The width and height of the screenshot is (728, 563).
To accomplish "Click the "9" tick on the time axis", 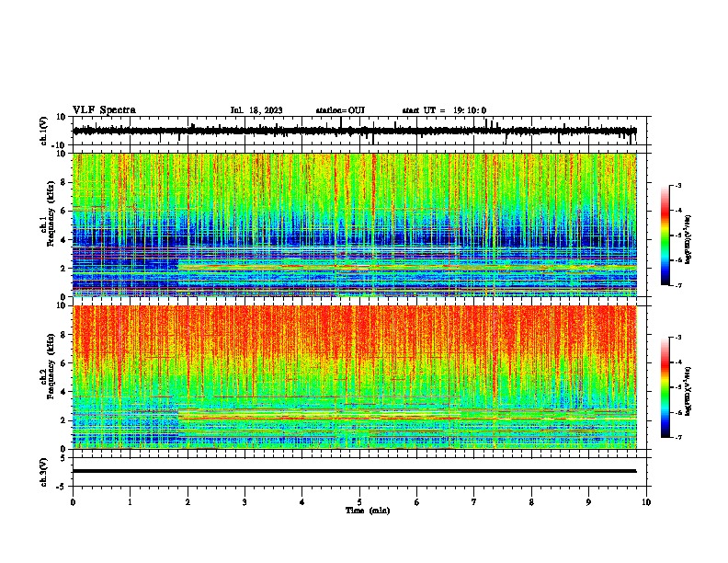I will pyautogui.click(x=588, y=502).
